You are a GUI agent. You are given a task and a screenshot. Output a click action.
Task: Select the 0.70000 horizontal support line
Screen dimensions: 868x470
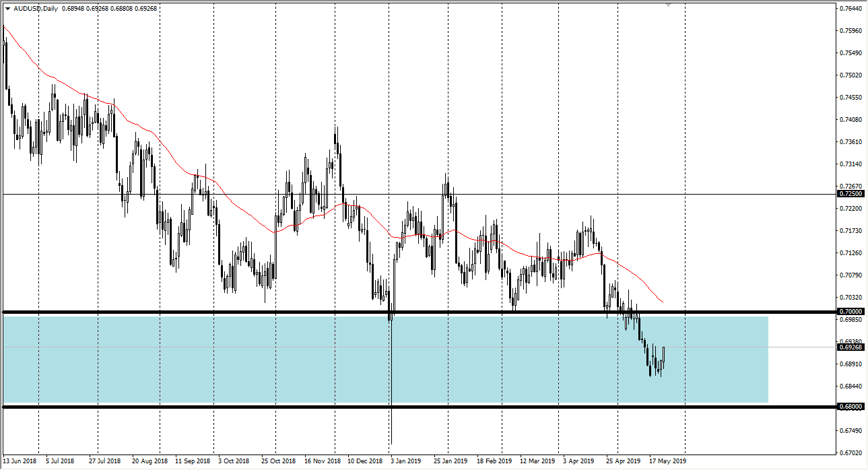(404, 312)
